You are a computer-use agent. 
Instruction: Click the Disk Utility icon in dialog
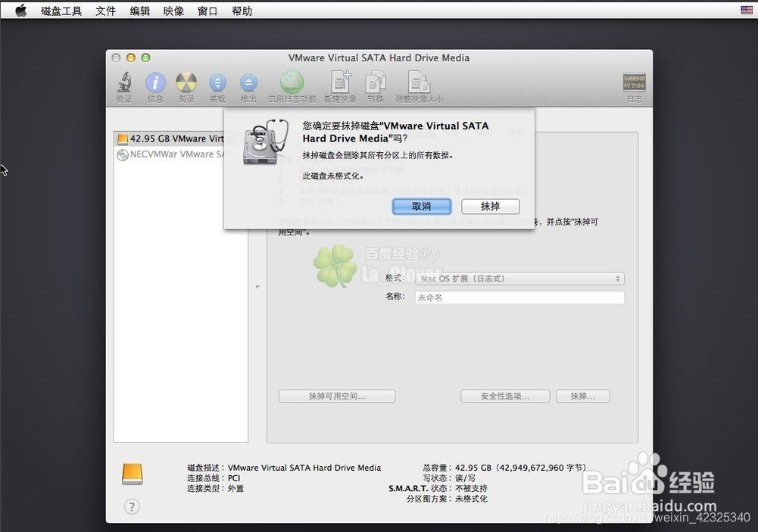pos(265,141)
